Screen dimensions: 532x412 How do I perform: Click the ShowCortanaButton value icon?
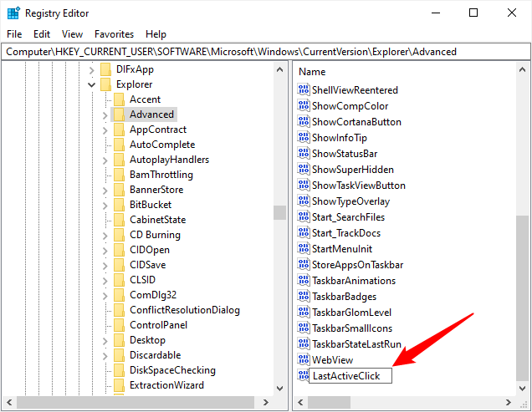pos(304,122)
